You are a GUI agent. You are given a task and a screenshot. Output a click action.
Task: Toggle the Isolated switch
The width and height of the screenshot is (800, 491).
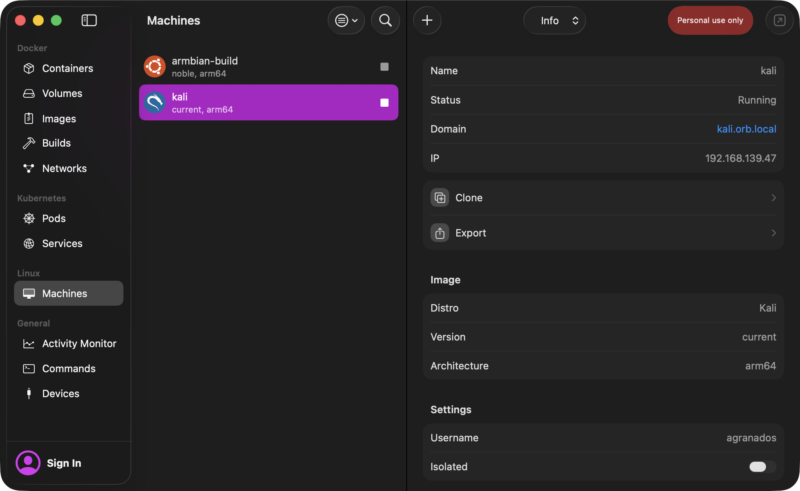coord(762,467)
